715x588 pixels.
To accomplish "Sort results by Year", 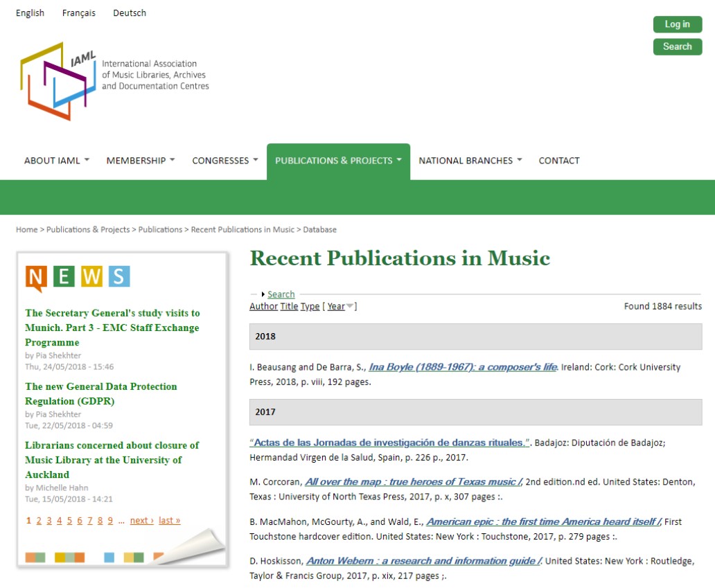I will pos(336,306).
